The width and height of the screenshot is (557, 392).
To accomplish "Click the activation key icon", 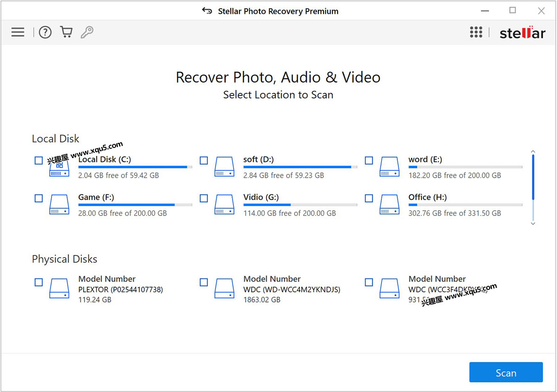I will click(x=87, y=32).
